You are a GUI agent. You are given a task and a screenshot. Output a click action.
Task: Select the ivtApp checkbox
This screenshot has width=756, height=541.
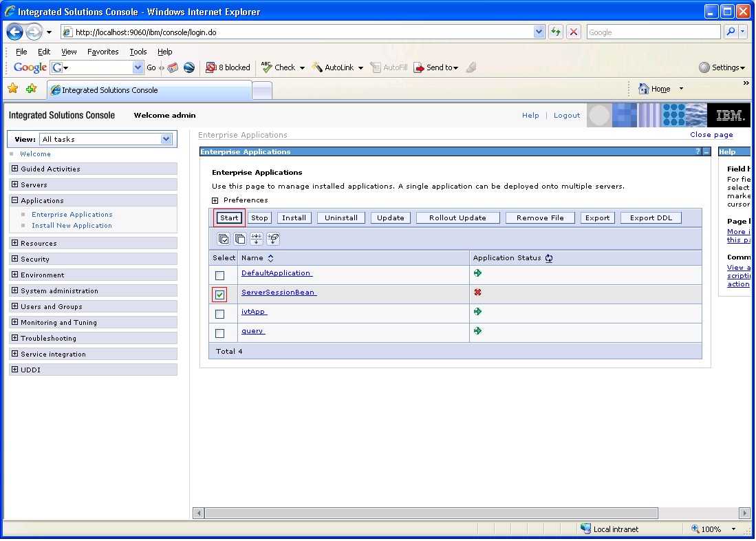[x=220, y=314]
